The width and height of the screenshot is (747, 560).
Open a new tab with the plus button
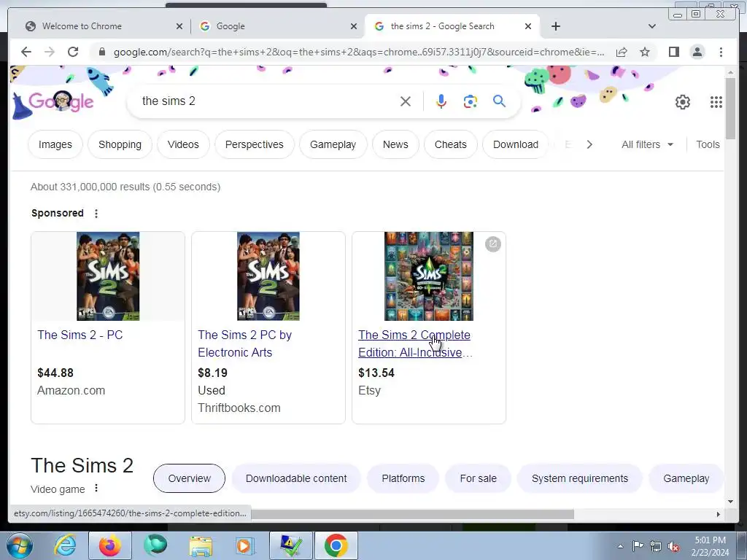pyautogui.click(x=555, y=26)
